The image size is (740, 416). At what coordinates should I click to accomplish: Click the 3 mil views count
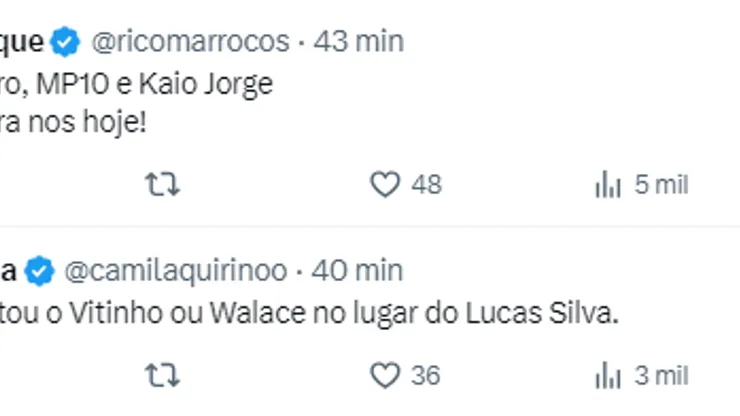tap(661, 375)
